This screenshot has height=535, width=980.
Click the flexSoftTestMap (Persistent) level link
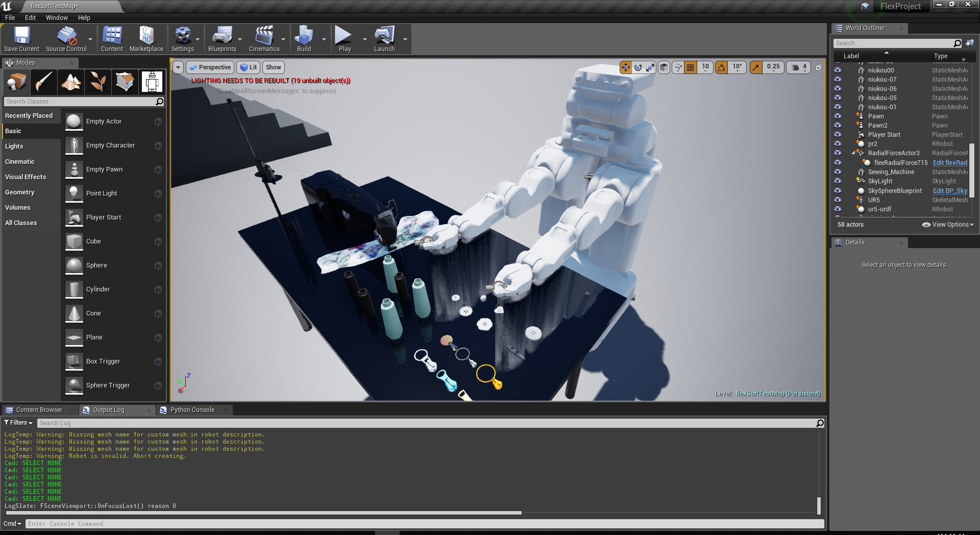point(778,394)
